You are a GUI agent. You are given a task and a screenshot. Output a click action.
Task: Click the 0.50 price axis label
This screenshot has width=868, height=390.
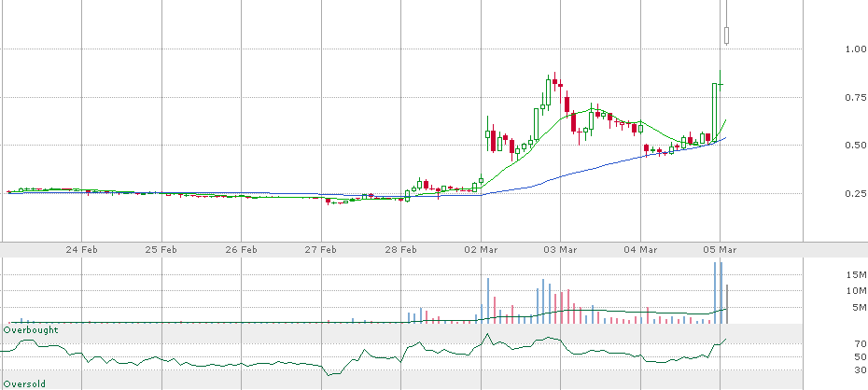855,145
